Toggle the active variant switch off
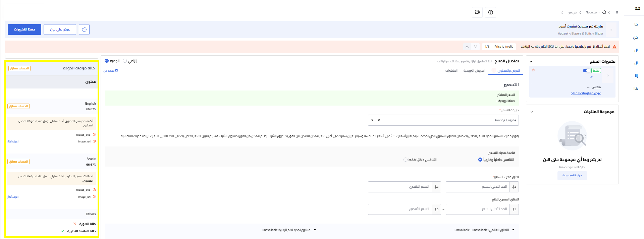The width and height of the screenshot is (644, 239). (x=587, y=71)
